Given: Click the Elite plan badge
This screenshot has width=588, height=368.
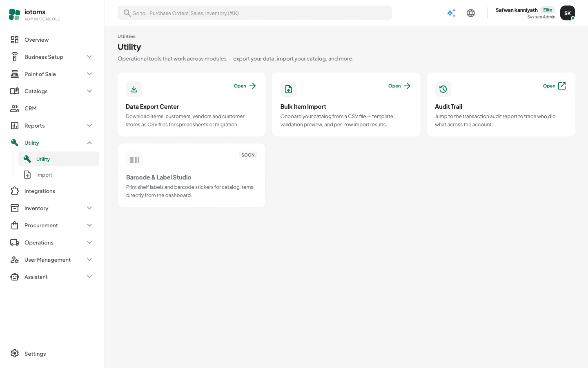Looking at the screenshot, I should coord(548,10).
